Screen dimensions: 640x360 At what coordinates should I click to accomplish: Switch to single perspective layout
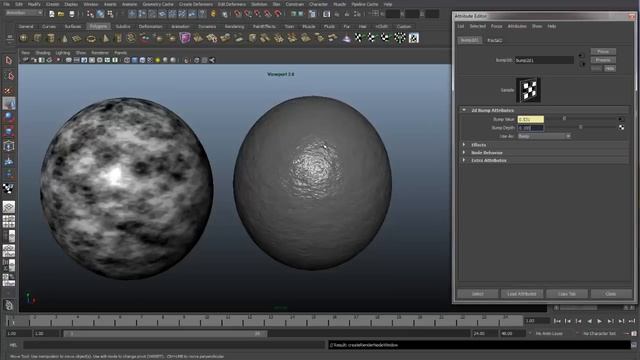(x=9, y=207)
